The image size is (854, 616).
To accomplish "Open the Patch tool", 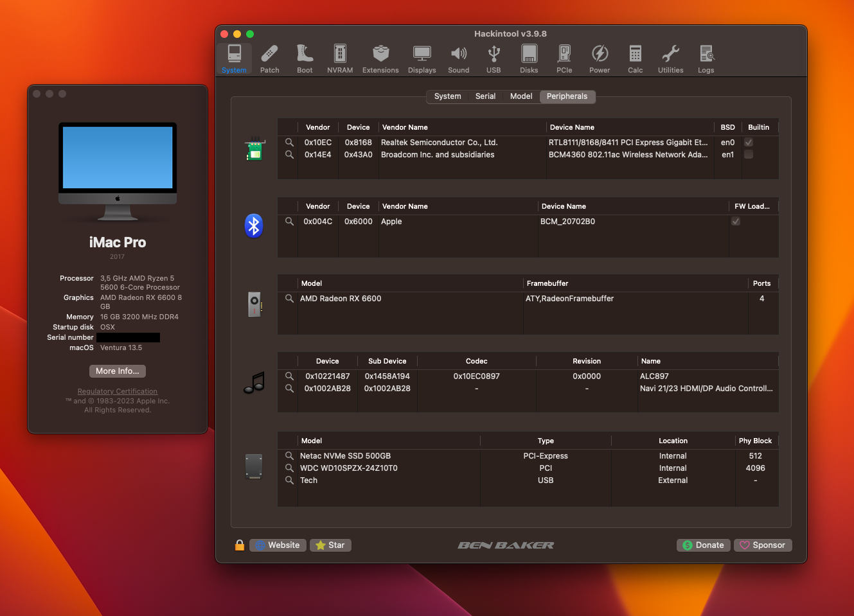I will 270,59.
